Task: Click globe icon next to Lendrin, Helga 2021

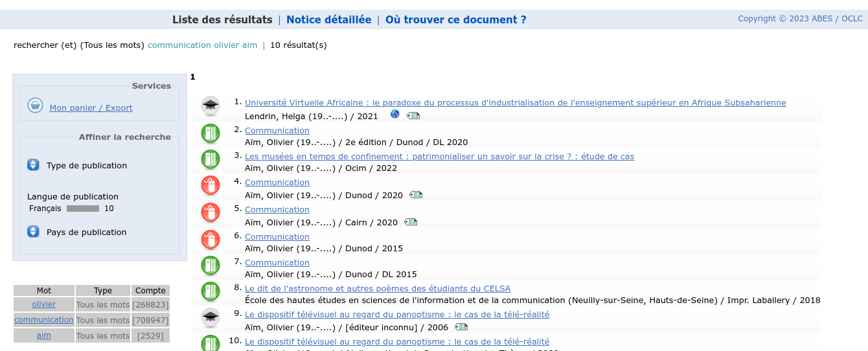Action: tap(395, 115)
